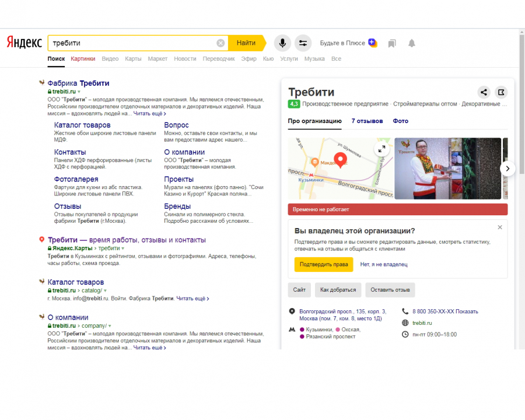The height and width of the screenshot is (420, 525).
Task: Open the 7 отзывов tab
Action: (367, 121)
